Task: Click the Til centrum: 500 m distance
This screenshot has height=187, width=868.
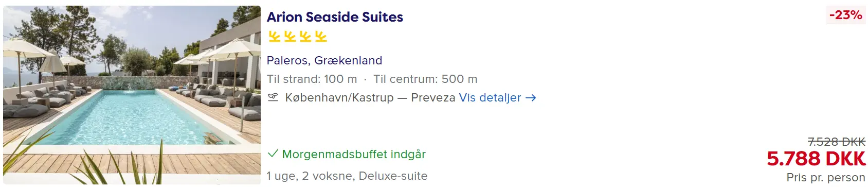Action: tap(425, 79)
